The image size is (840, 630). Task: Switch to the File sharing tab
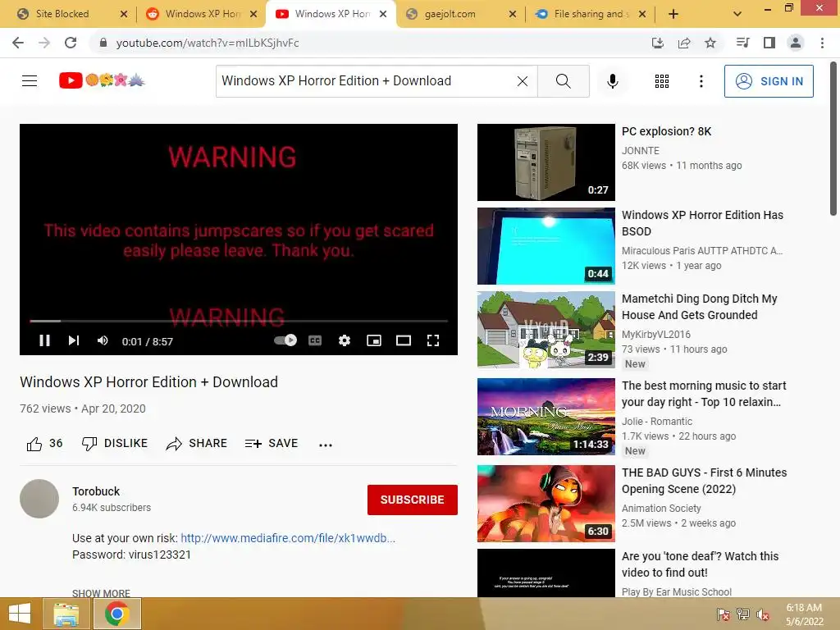tap(592, 14)
